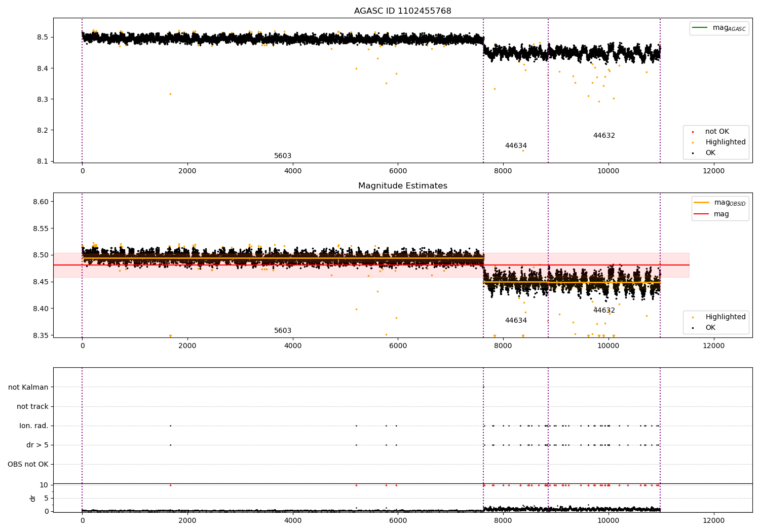Click y-tick '8.5' on top plot
Viewport: 760px width, 532px height.
pyautogui.click(x=43, y=37)
